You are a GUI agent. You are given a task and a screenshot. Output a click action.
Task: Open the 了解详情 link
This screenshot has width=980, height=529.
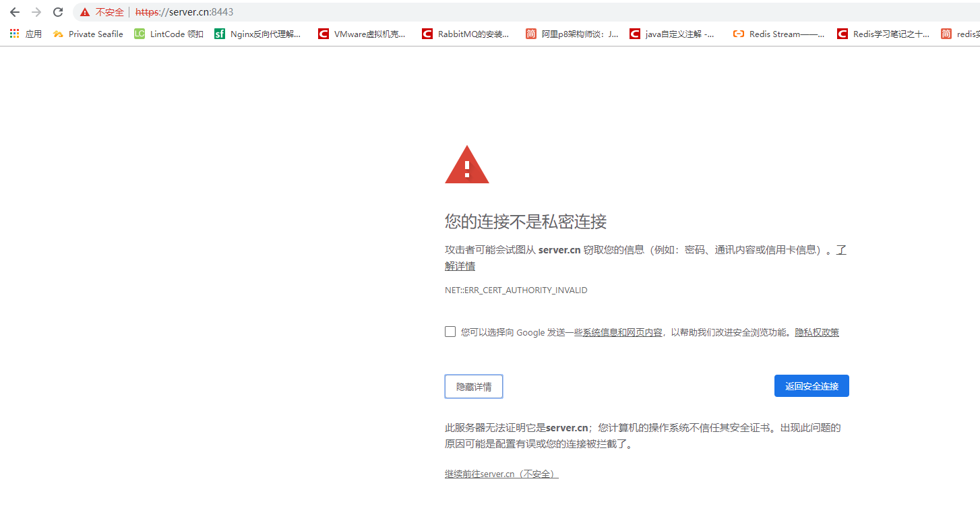(x=460, y=266)
